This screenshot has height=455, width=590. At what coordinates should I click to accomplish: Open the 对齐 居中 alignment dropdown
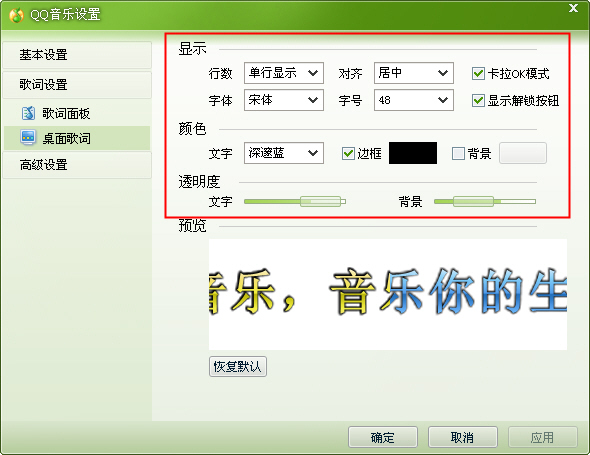[x=414, y=73]
